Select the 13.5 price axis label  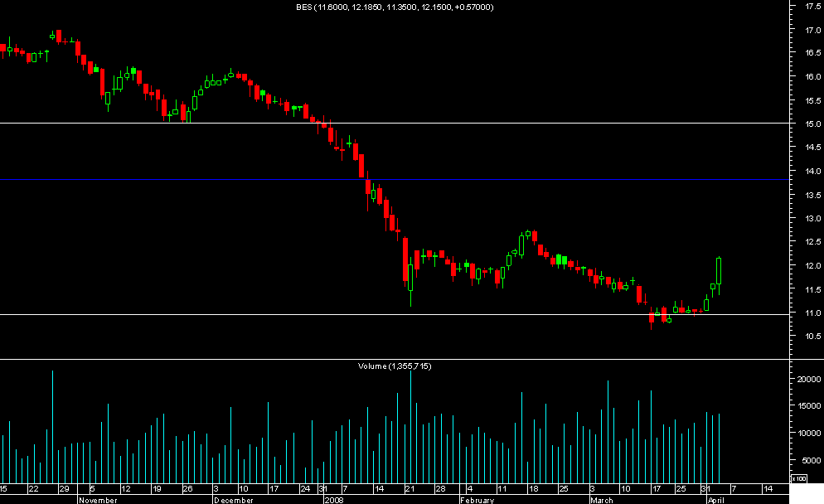[813, 195]
